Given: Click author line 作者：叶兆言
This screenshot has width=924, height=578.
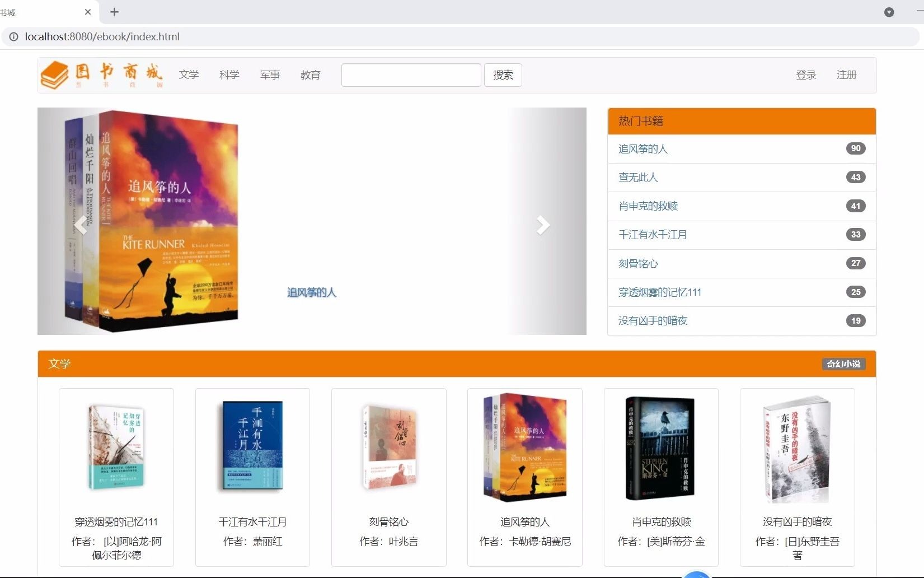Looking at the screenshot, I should pos(388,542).
